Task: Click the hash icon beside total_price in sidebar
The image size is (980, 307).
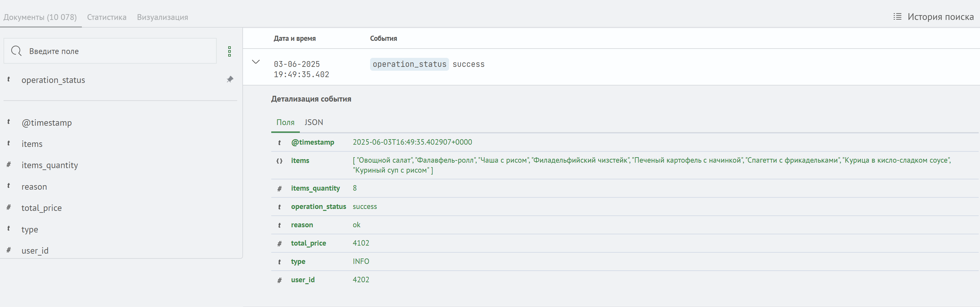Action: click(x=8, y=207)
